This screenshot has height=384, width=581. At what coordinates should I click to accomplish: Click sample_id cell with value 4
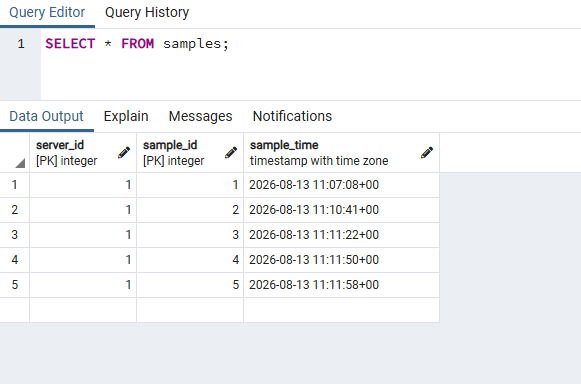(190, 259)
